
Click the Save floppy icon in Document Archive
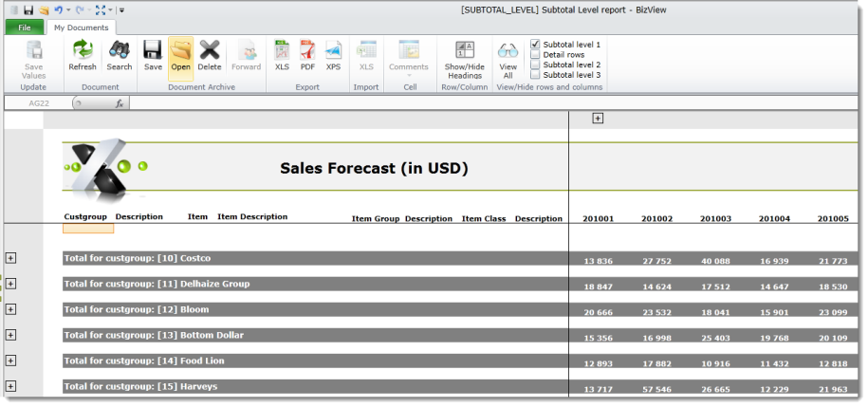point(153,50)
